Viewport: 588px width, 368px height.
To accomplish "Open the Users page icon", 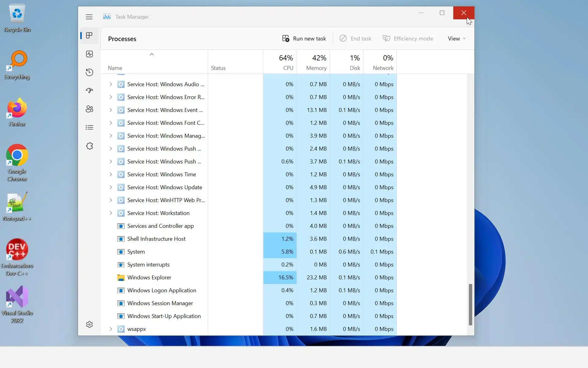I will click(89, 109).
